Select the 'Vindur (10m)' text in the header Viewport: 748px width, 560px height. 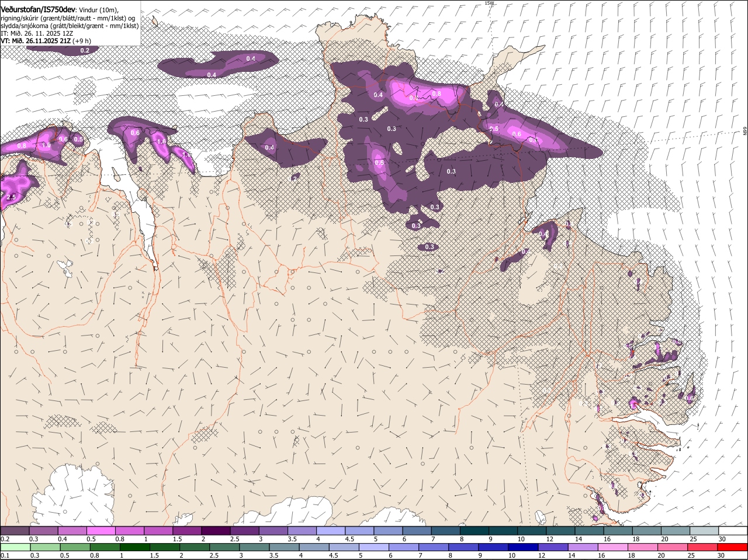(98, 10)
